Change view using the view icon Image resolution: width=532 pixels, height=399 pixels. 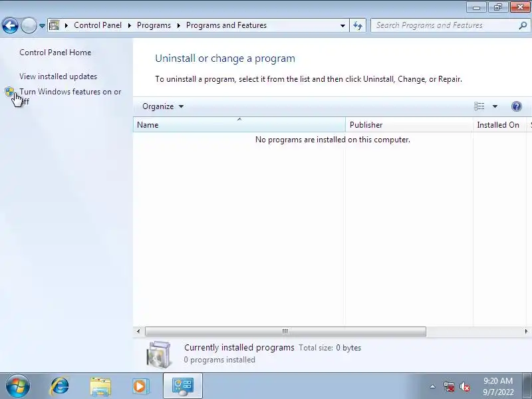coord(479,106)
